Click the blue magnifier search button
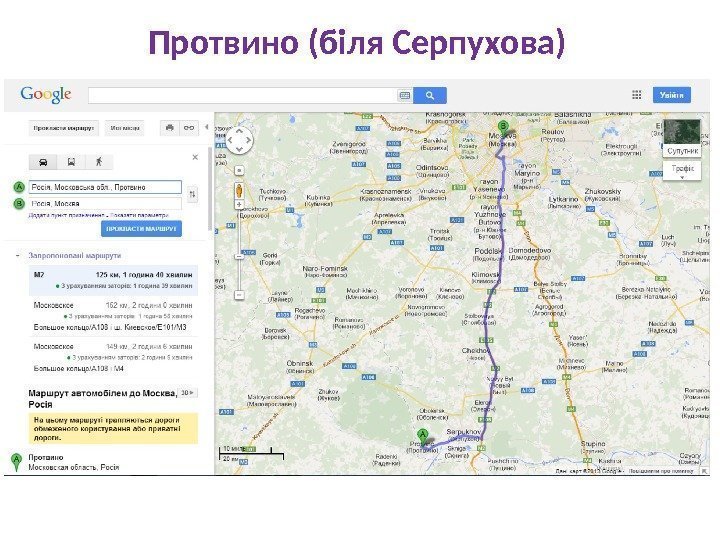Screen dimensions: 720x540 point(430,96)
